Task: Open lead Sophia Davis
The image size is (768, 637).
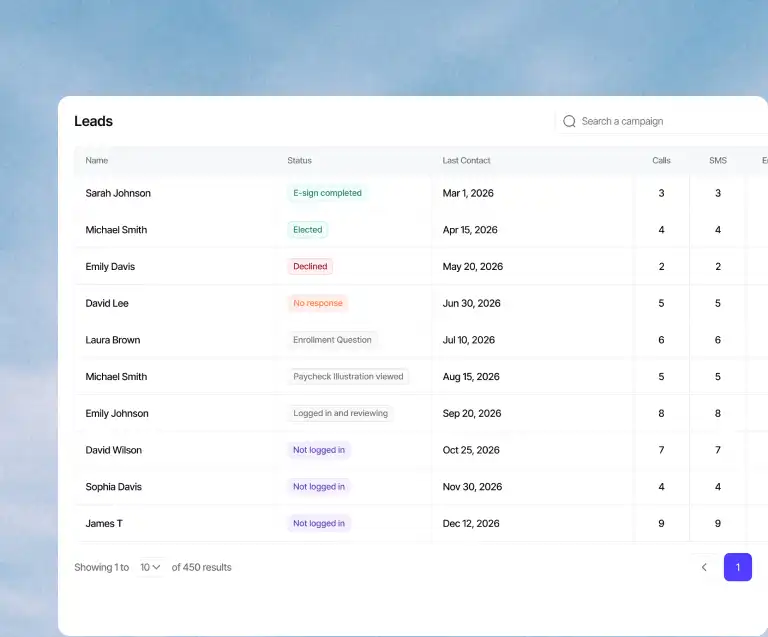Action: click(114, 487)
